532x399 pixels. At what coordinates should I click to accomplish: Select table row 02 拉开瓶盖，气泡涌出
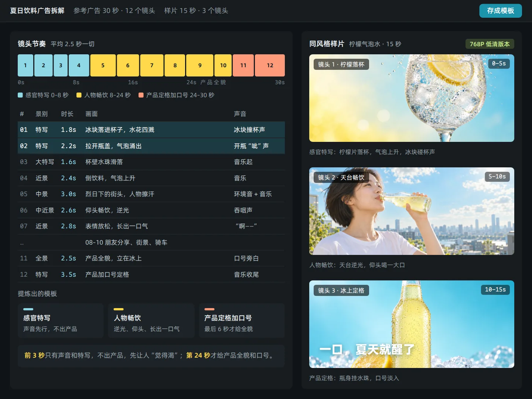coord(151,146)
